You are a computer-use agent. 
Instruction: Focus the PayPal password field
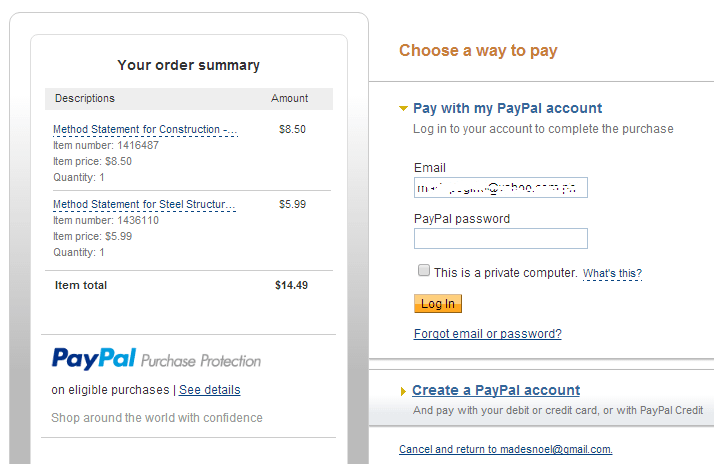[500, 238]
